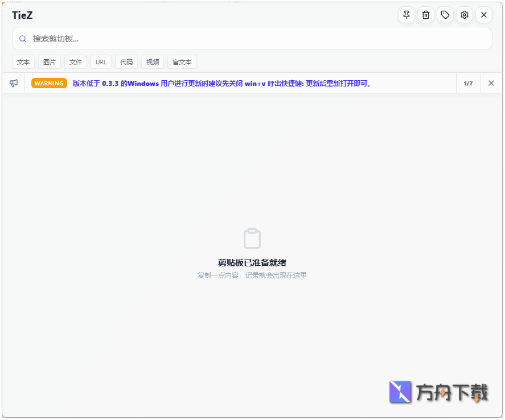Screen dimensions: 505x420
Task: Select the 富文本 filter tab
Action: pos(181,61)
